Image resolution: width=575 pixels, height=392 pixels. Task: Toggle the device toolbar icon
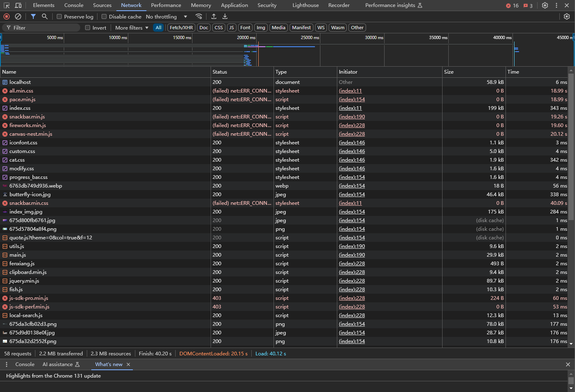click(18, 5)
